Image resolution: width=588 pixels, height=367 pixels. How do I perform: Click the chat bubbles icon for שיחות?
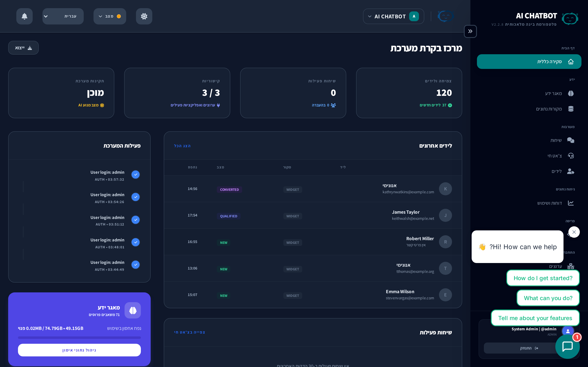[x=570, y=140]
